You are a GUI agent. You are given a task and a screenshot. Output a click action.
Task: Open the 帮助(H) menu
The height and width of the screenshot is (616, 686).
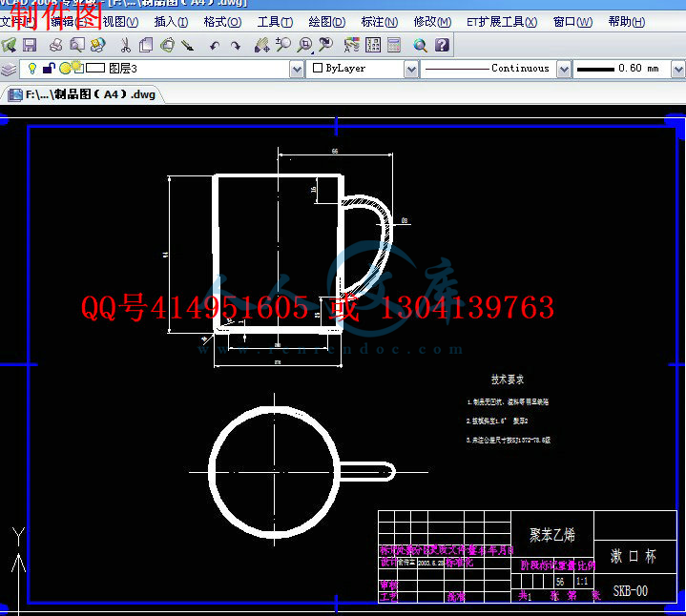coord(627,22)
